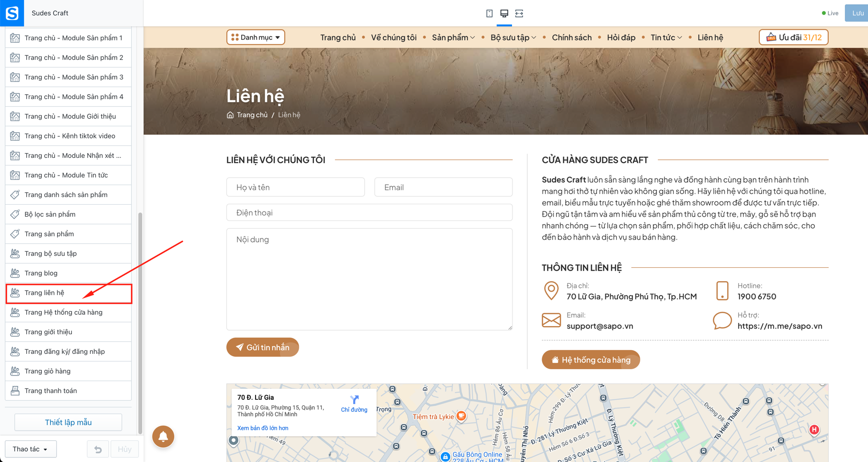Expand the Bộ sưu tập navigation submenu

coord(513,37)
